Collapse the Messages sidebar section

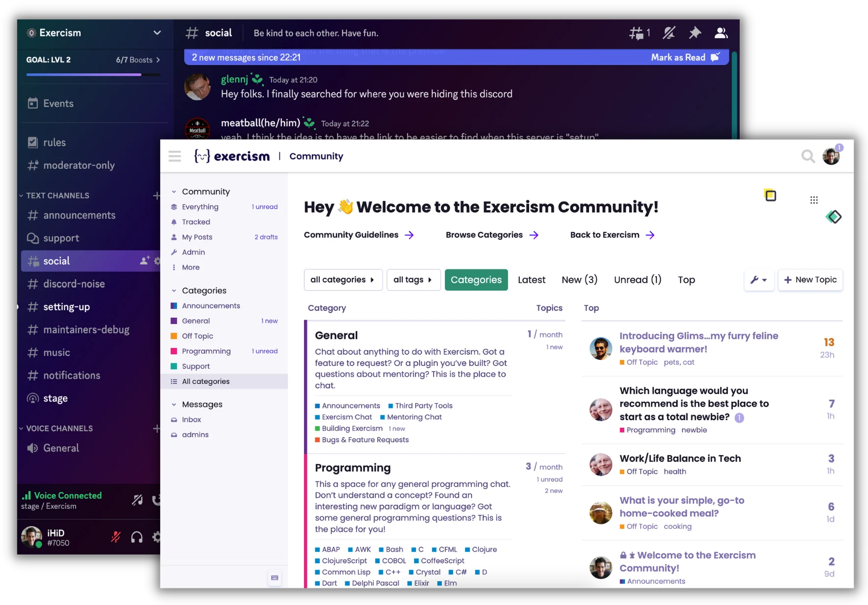click(174, 405)
